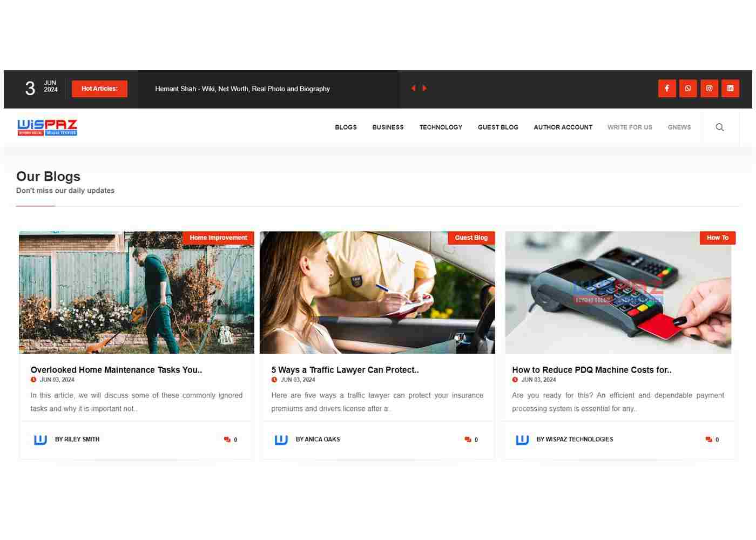The height and width of the screenshot is (540, 756).
Task: Click the next arrow in the hot articles ticker
Action: click(425, 88)
